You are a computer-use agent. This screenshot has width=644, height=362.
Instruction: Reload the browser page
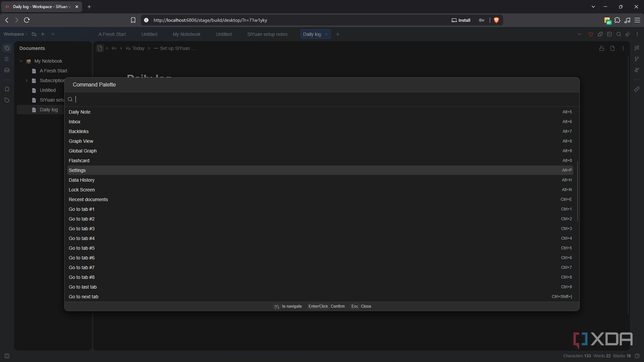tap(27, 20)
